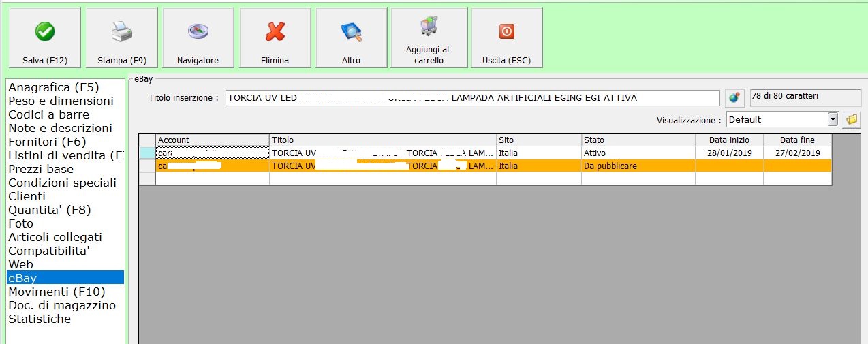Open Condizioni speciali section
This screenshot has height=344, width=868.
coord(62,183)
